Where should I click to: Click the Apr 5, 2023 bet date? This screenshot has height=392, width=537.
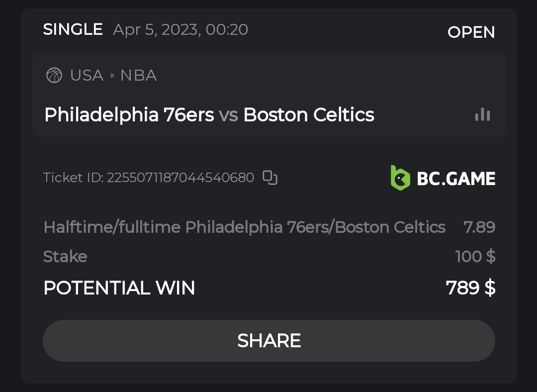tap(180, 30)
